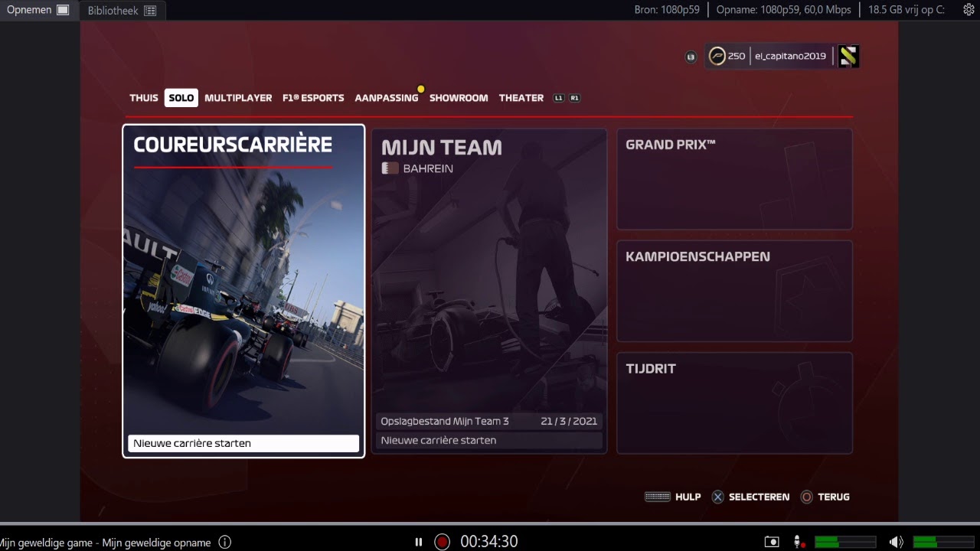Click the circle button TERUG icon
The image size is (980, 551).
(806, 497)
